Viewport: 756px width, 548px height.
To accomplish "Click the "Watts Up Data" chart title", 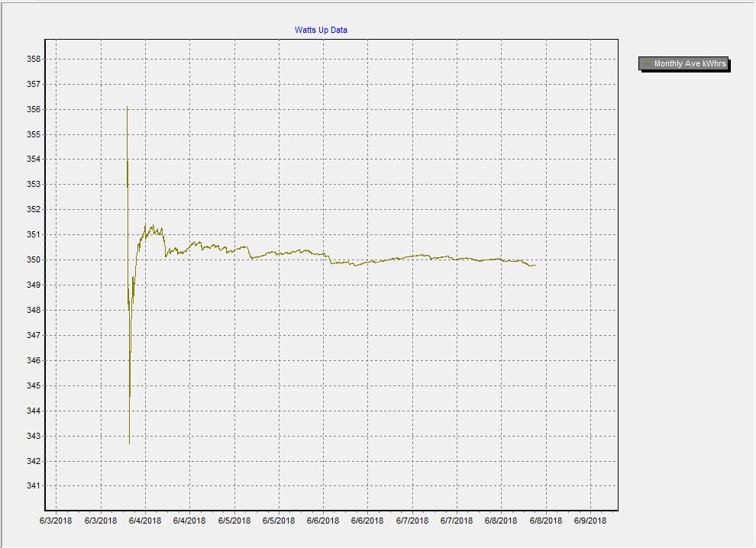I will (x=321, y=30).
